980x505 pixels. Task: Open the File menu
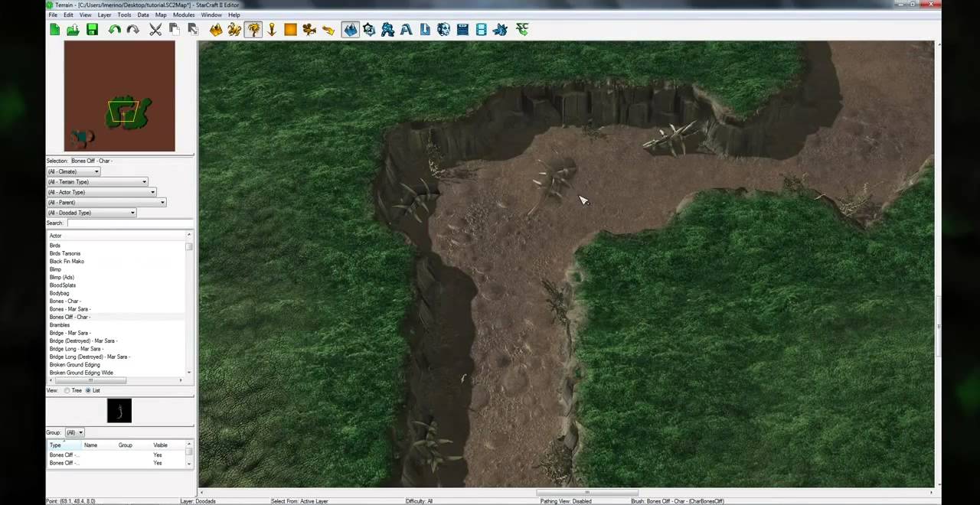(x=53, y=15)
